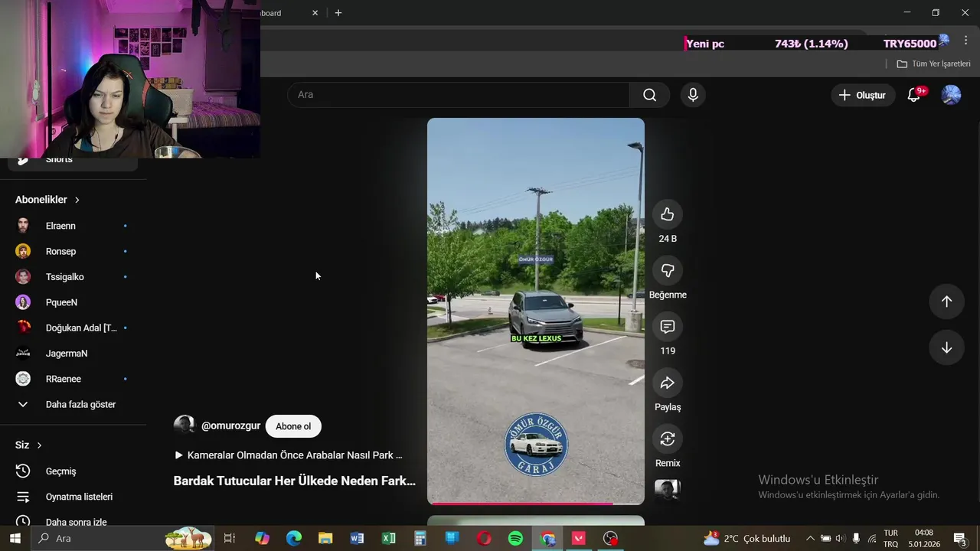
Task: Click the search magnifier button
Action: [x=650, y=95]
